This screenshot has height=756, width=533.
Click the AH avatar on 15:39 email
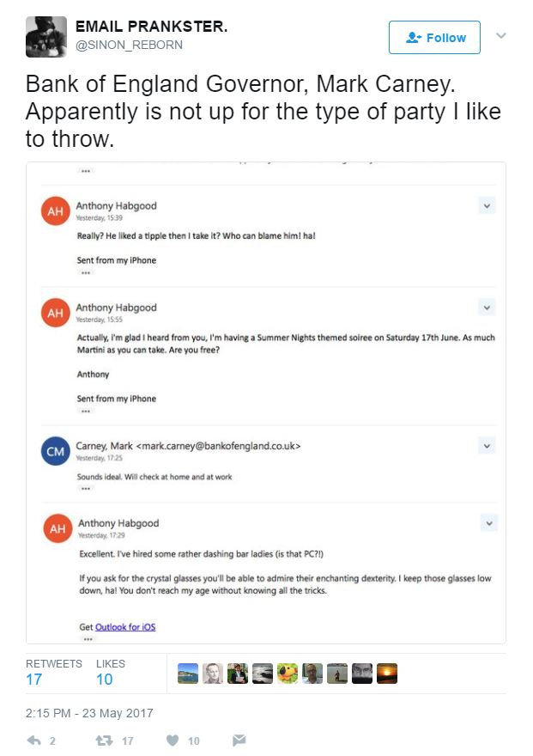tap(56, 210)
